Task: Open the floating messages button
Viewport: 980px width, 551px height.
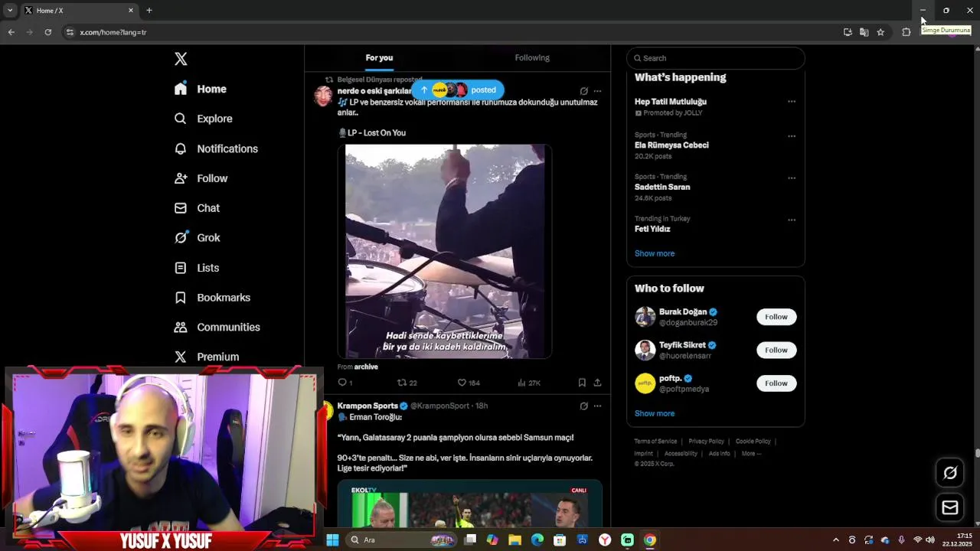Action: tap(950, 507)
